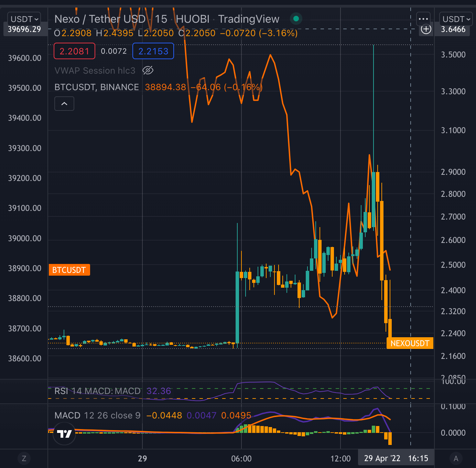
Task: Click the BTCUSDT price 38894.38
Action: 165,87
